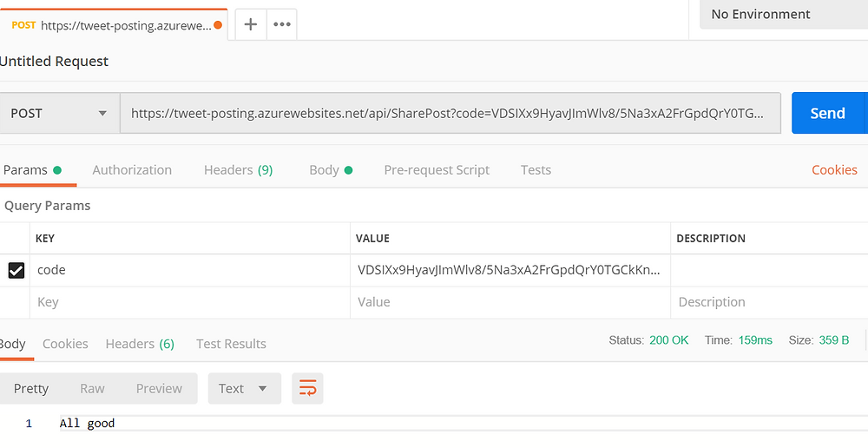Screen dimensions: 868x448
Task: Click line number 1 in response
Action: click(29, 425)
